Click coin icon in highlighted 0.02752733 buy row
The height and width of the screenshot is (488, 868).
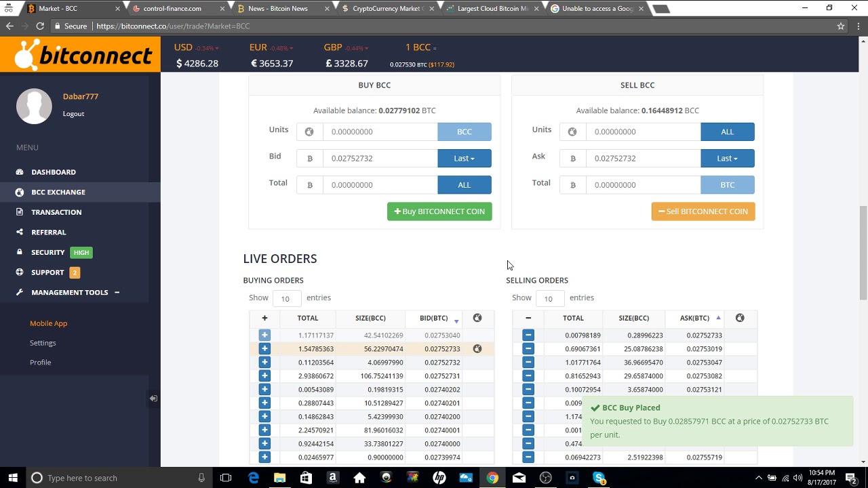(477, 348)
